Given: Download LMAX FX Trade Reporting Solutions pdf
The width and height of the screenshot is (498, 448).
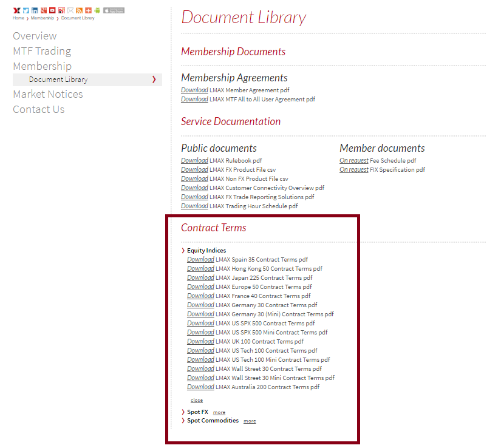Looking at the screenshot, I should [x=194, y=197].
